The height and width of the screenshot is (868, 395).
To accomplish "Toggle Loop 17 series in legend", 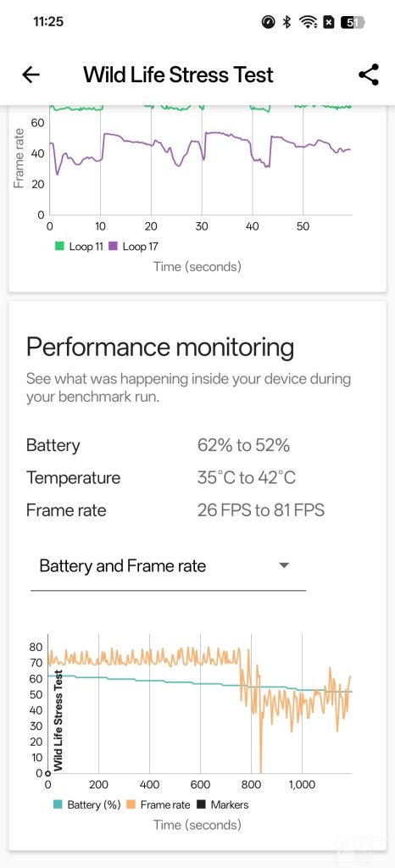I will click(132, 247).
